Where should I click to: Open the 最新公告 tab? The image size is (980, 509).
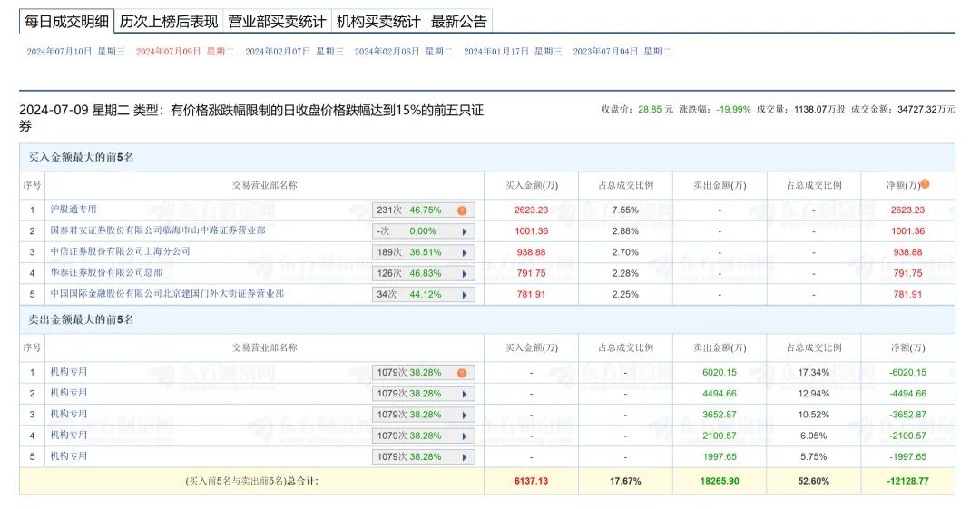pos(459,21)
